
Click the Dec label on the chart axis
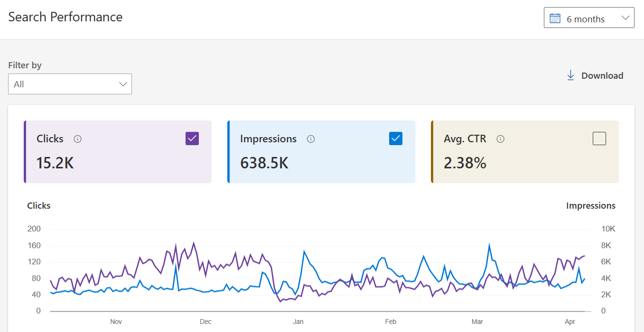[205, 322]
